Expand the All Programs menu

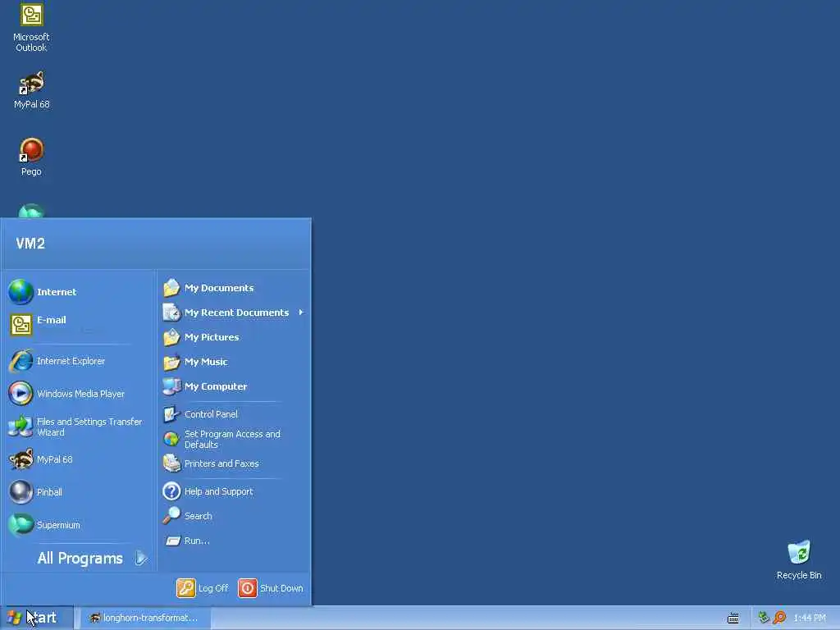point(92,558)
